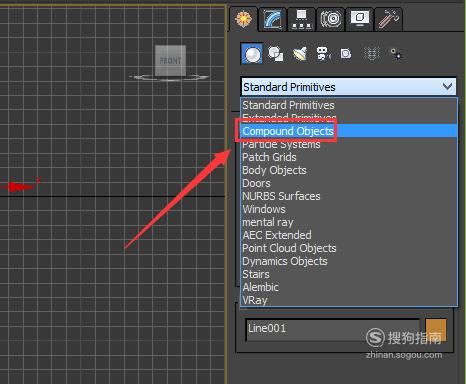Image resolution: width=466 pixels, height=384 pixels.
Task: Select the Geometry category icon
Action: click(x=252, y=54)
